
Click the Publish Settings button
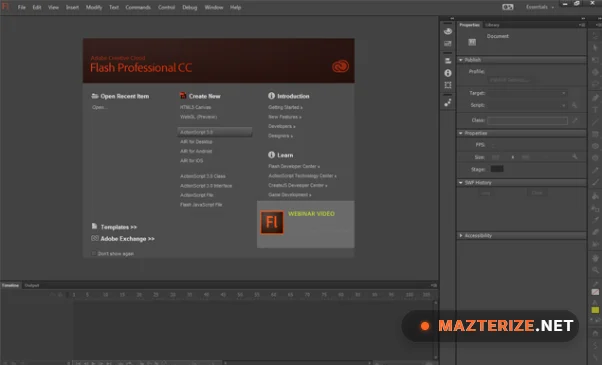pyautogui.click(x=509, y=80)
